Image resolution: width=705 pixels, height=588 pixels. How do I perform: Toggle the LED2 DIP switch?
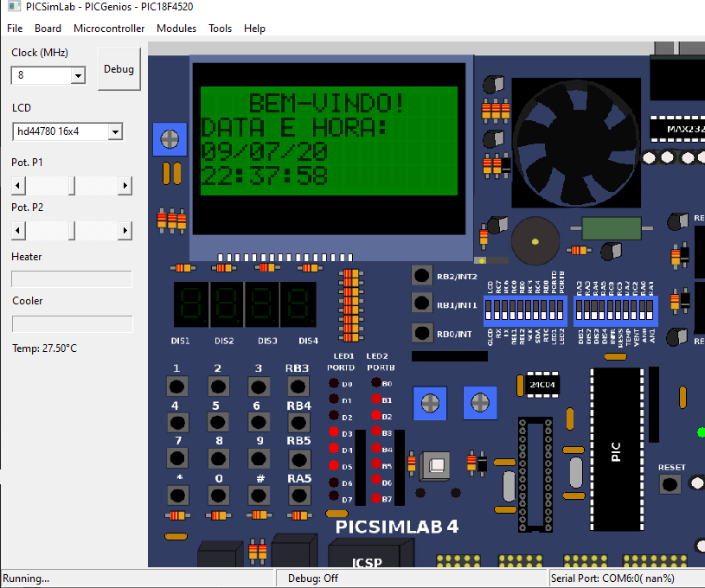[x=561, y=310]
